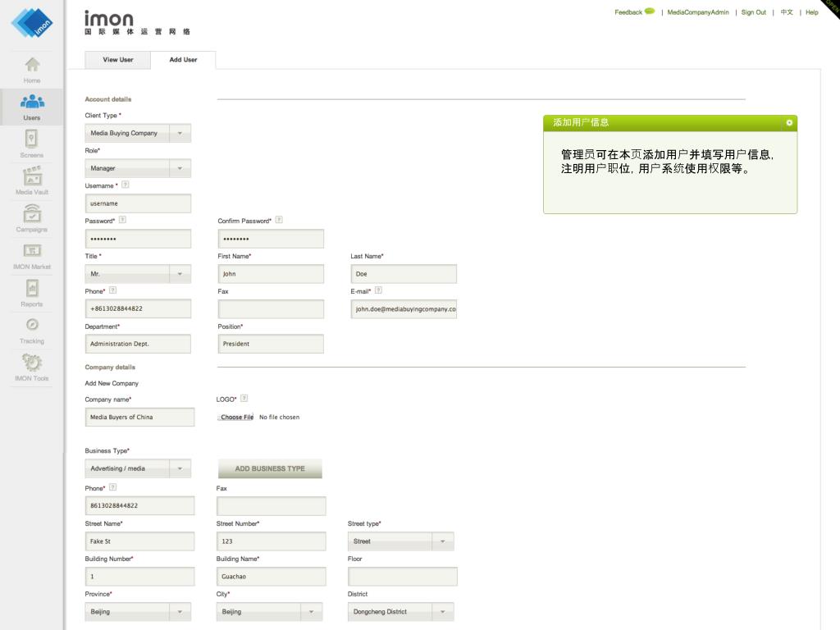
Task: Click the account Phone help icon
Action: click(113, 290)
